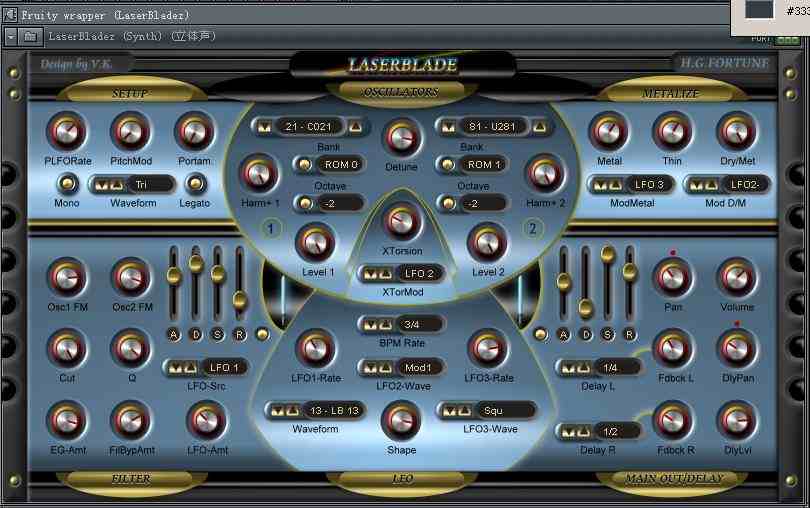
Task: Click the PLFORate knob
Action: 67,132
